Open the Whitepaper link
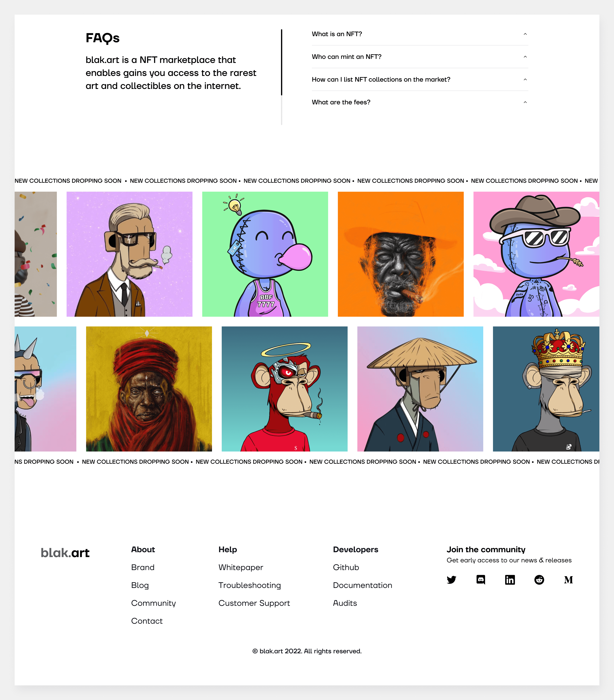 click(x=241, y=567)
